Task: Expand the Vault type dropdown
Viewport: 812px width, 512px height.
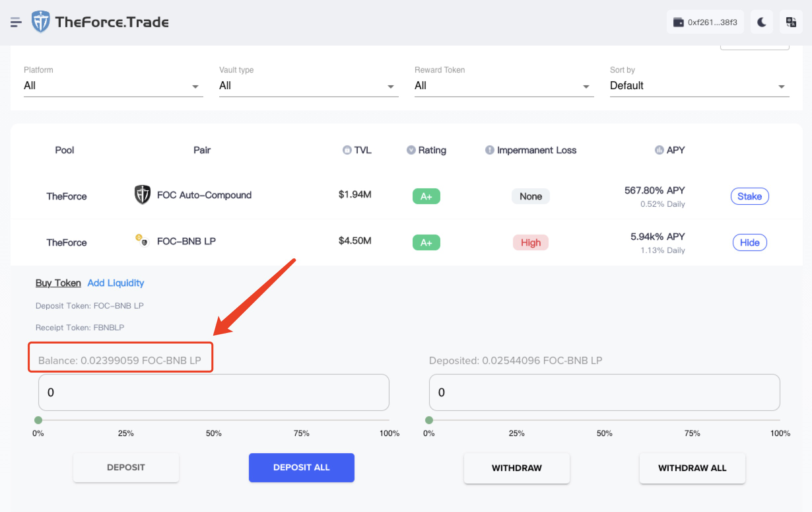Action: (308, 86)
